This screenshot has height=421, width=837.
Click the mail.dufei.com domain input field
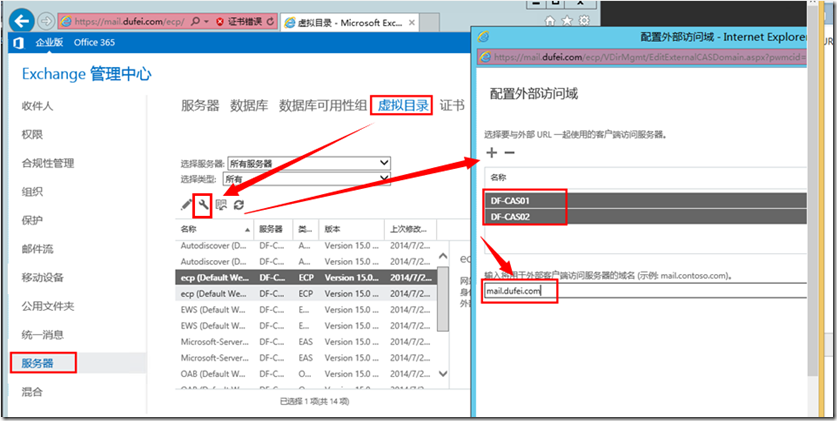pos(645,291)
